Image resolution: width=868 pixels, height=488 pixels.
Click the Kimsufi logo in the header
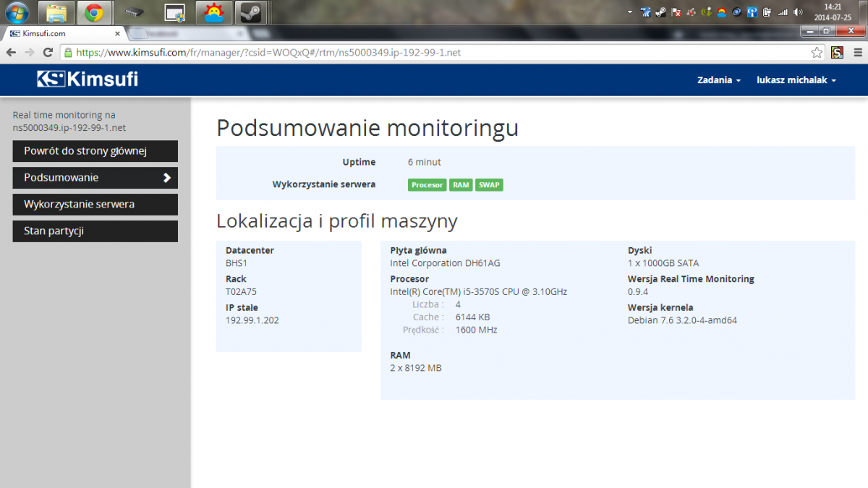(88, 80)
